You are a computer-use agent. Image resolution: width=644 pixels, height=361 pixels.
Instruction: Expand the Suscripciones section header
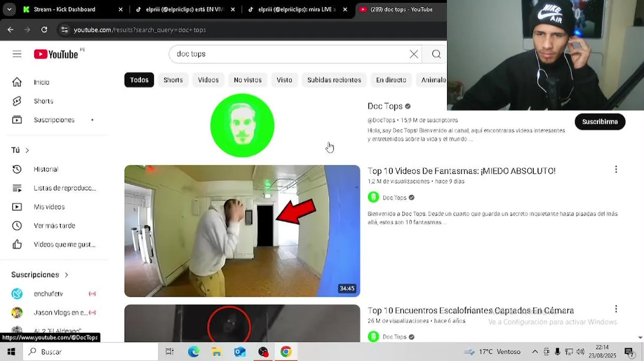click(40, 275)
